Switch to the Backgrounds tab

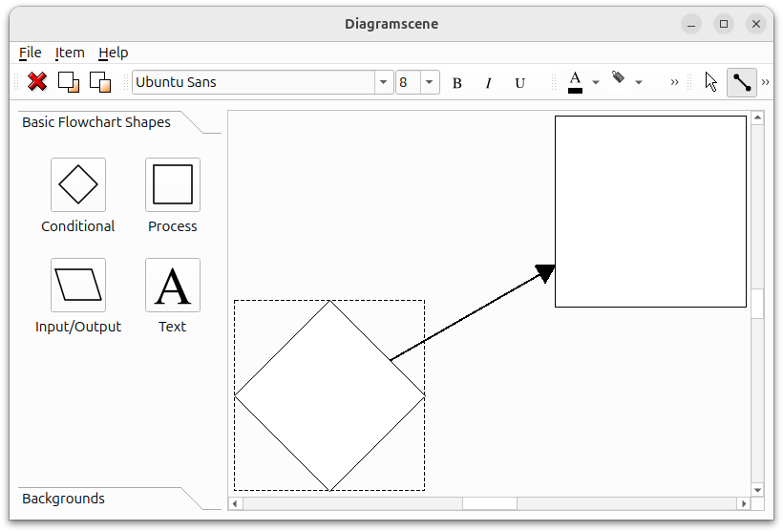pos(64,499)
